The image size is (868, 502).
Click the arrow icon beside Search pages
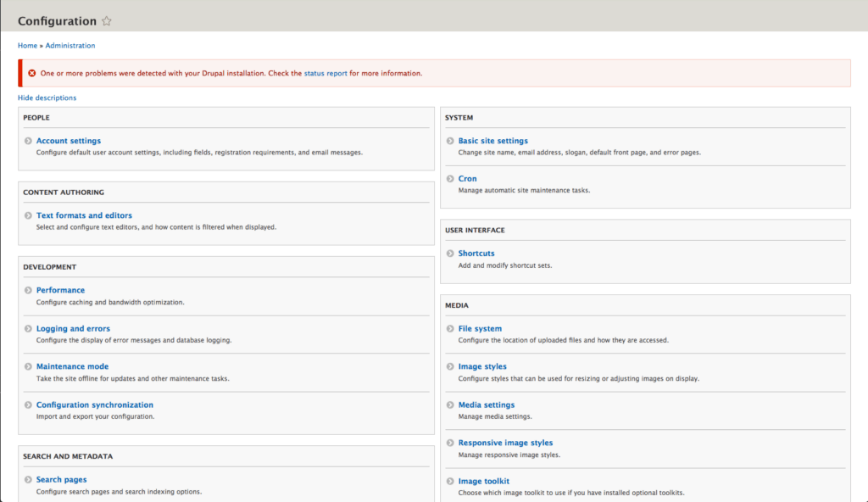(27, 479)
